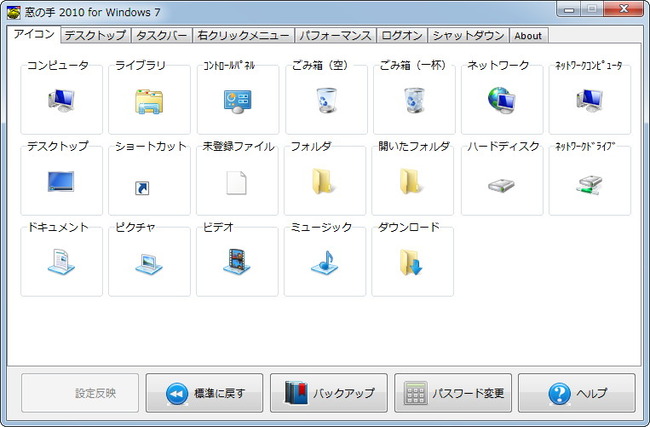This screenshot has width=650, height=427.
Task: Click the 開いたフォルダ open folder icon
Action: 413,181
